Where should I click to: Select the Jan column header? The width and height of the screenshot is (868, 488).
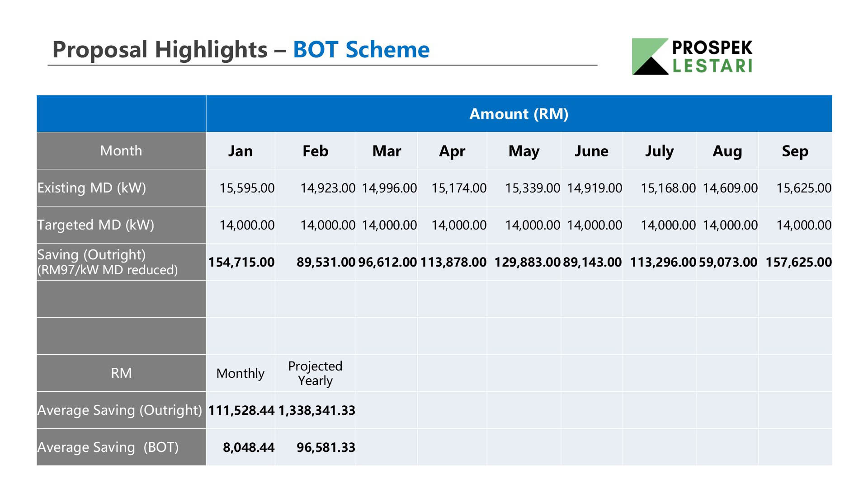pos(240,151)
